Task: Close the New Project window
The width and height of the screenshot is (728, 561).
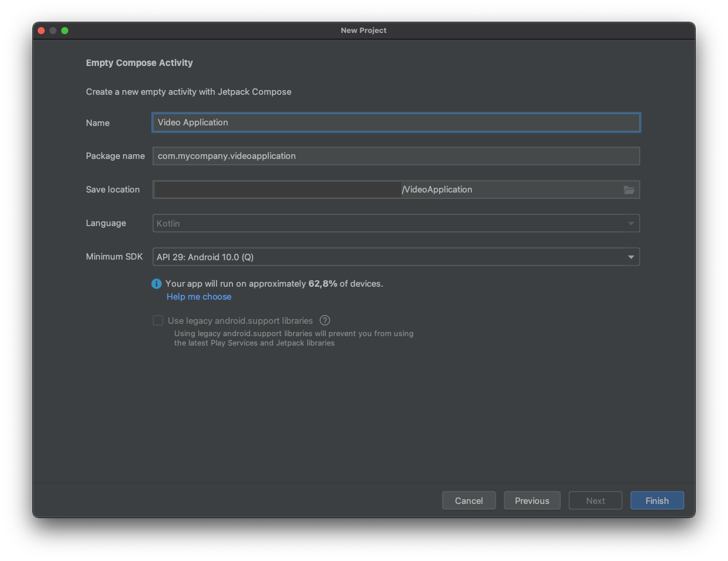Action: 41,31
